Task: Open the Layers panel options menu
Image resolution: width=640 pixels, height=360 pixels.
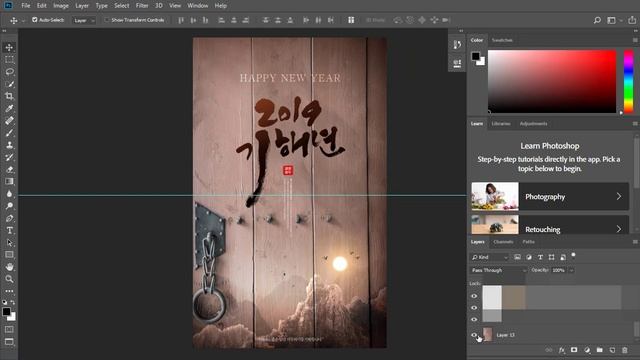Action: click(x=635, y=242)
